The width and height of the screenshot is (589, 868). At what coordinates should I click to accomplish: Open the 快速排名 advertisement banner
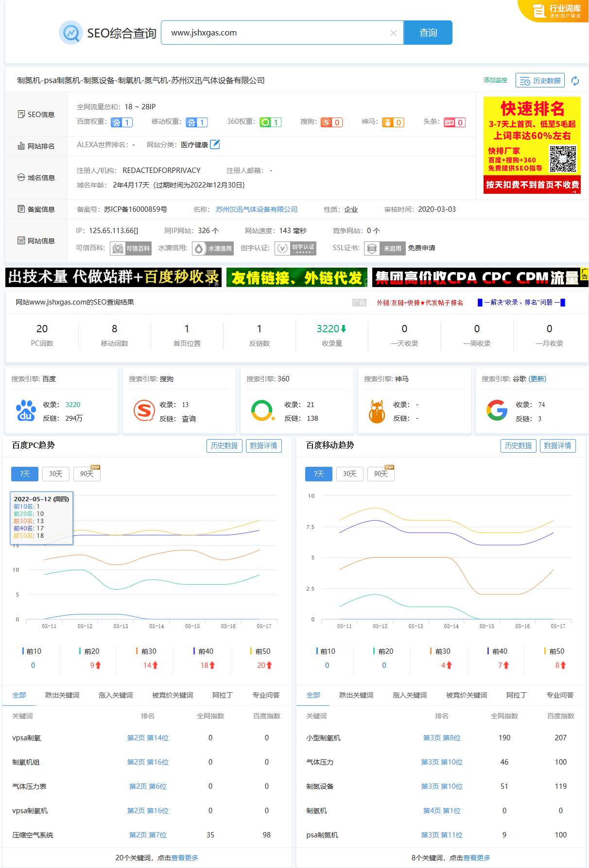click(532, 145)
